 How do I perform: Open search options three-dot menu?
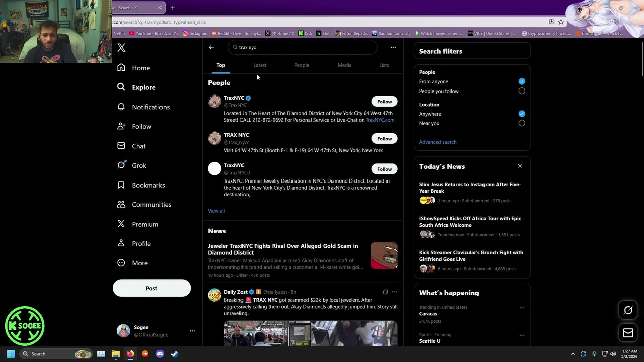point(393,47)
